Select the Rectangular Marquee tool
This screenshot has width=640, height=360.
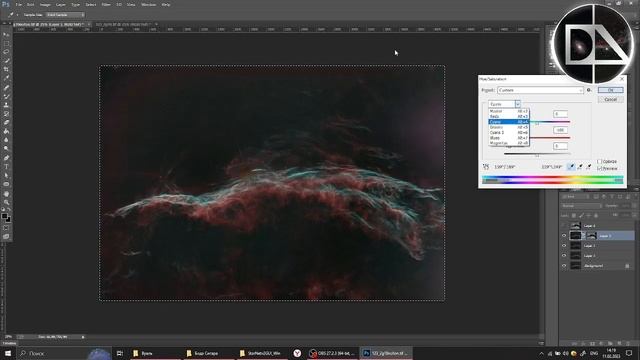click(6, 43)
